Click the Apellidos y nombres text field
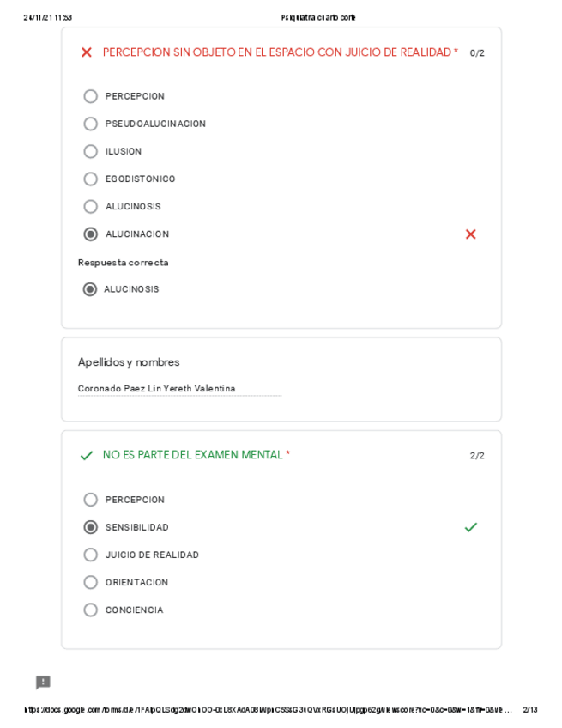This screenshot has width=562, height=728. click(x=178, y=389)
